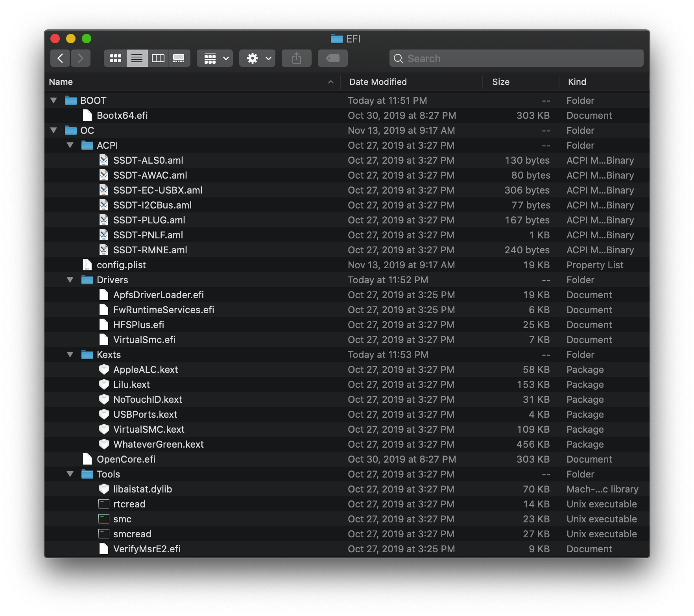
Task: Go back with the back arrow
Action: click(60, 59)
